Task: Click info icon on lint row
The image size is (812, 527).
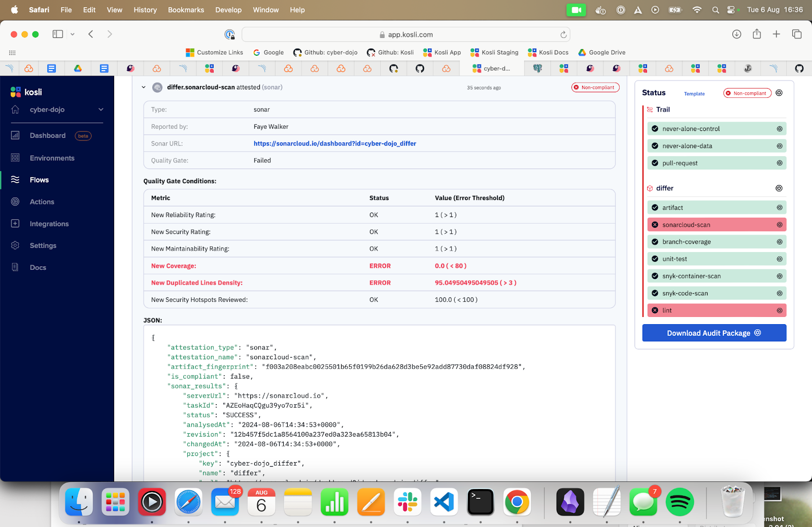Action: pyautogui.click(x=780, y=310)
